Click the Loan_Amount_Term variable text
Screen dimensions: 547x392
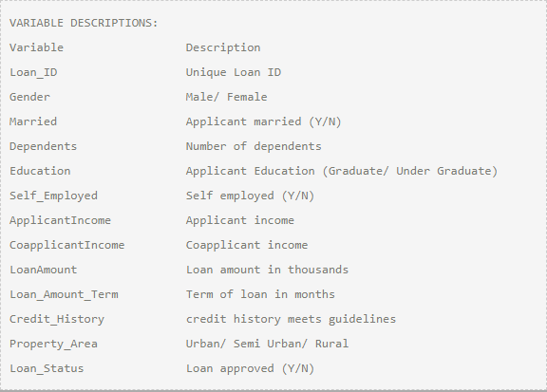click(x=64, y=294)
